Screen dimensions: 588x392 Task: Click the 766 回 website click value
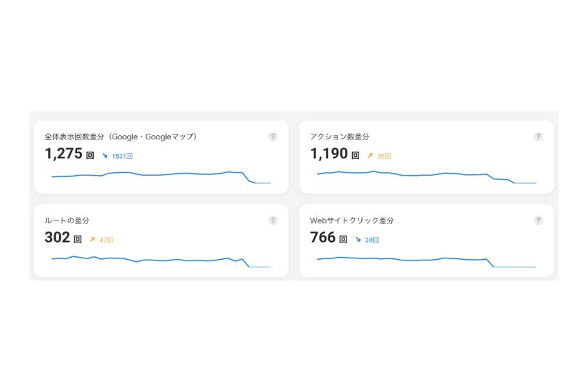click(x=328, y=237)
